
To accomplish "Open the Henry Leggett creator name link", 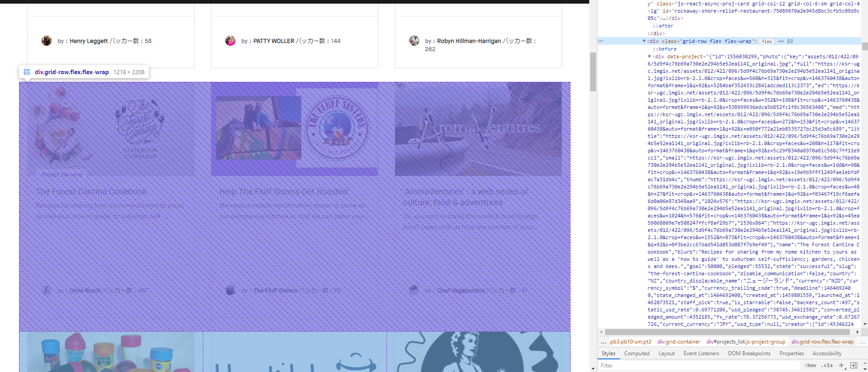I will click(89, 41).
